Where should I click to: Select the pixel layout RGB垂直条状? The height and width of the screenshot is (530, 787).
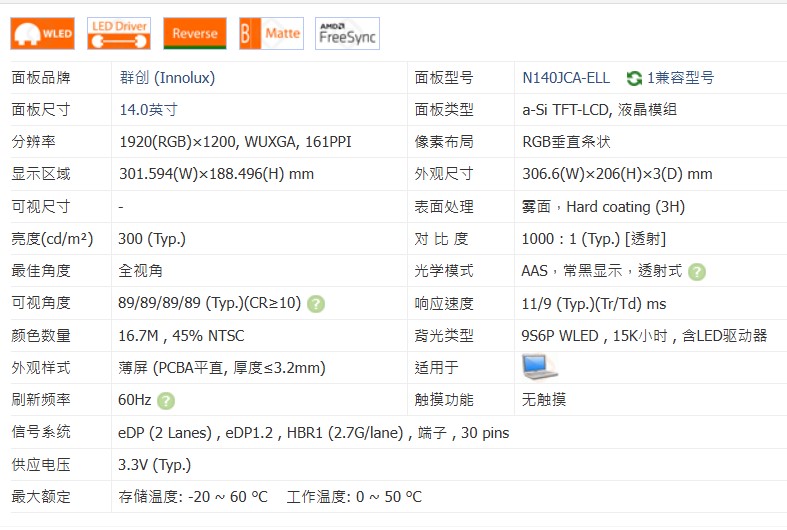pos(566,142)
